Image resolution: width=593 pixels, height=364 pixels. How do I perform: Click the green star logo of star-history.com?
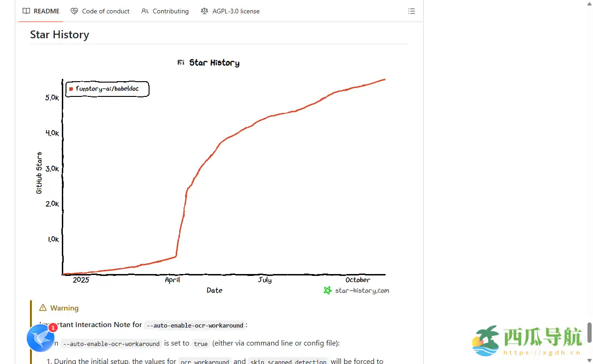click(328, 290)
